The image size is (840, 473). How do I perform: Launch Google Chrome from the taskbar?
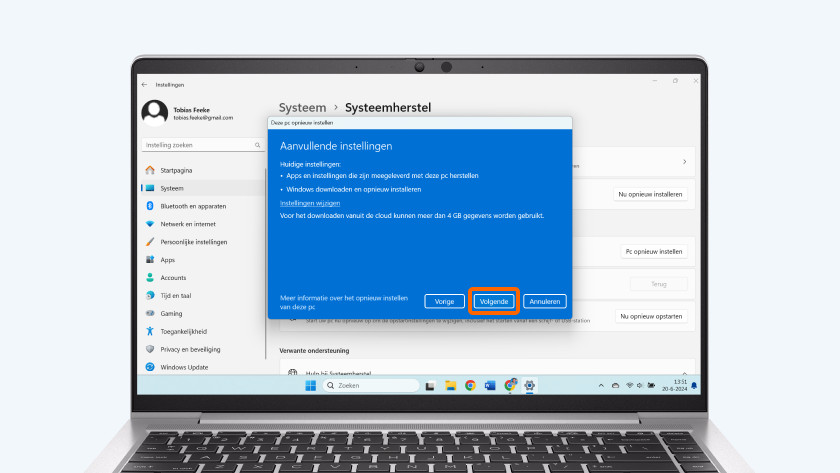point(470,385)
